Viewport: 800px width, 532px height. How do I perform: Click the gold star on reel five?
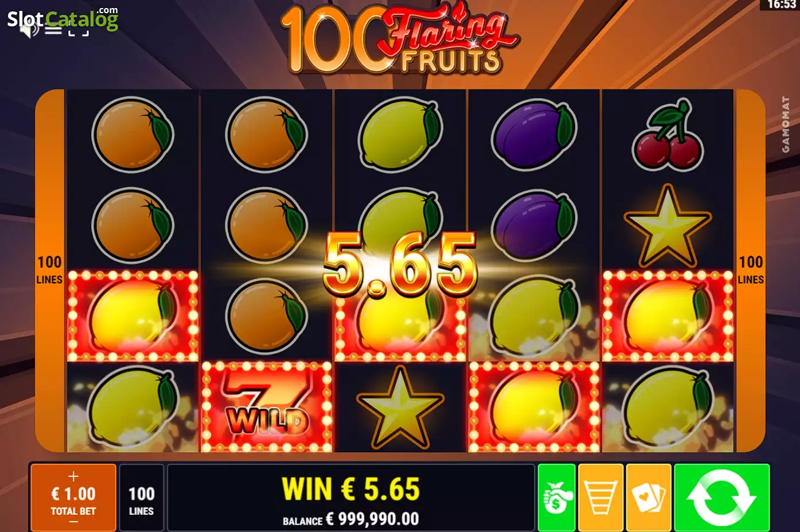[x=668, y=226]
